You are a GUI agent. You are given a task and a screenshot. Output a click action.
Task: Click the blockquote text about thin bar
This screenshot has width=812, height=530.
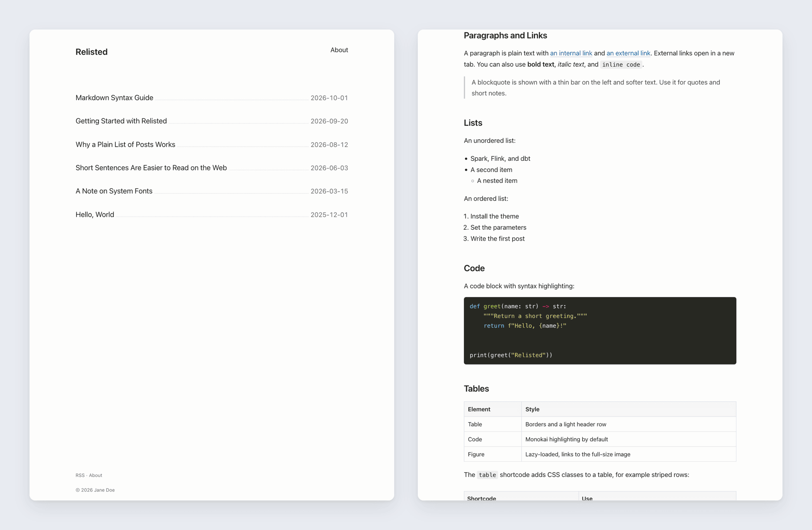pyautogui.click(x=596, y=87)
